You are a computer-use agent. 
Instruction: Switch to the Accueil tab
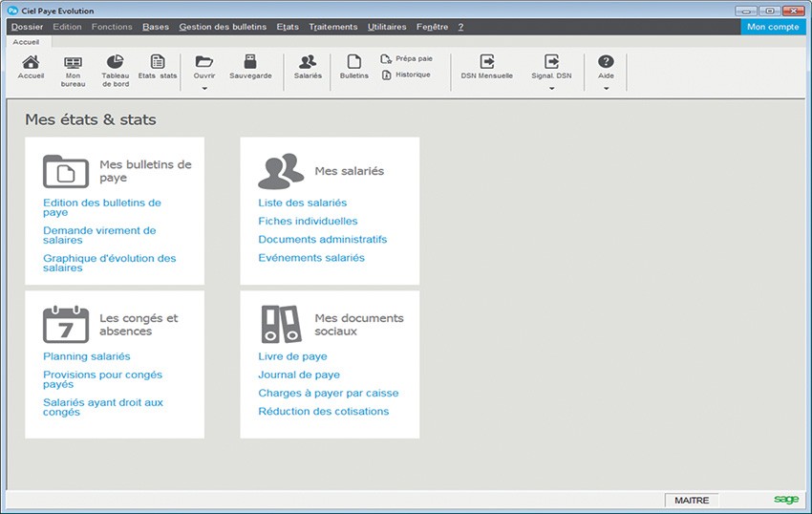(x=26, y=42)
